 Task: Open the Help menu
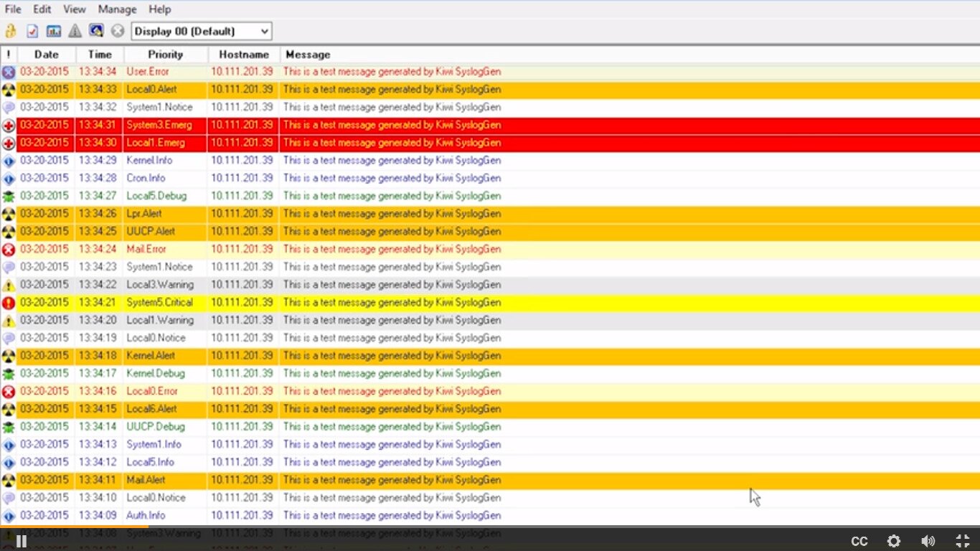pyautogui.click(x=159, y=9)
